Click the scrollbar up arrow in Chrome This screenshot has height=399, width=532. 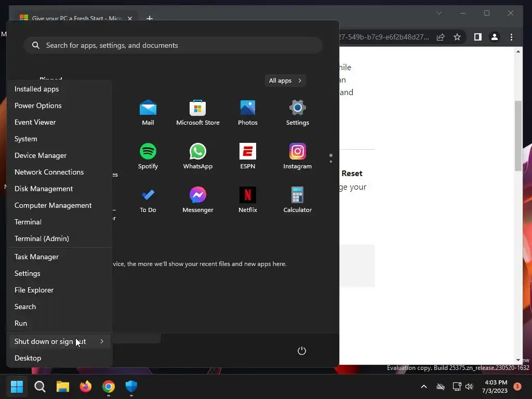pos(518,51)
